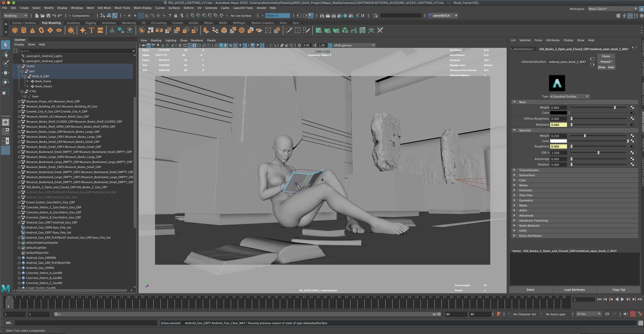
Task: Click the Load Attributes button
Action: pyautogui.click(x=574, y=290)
